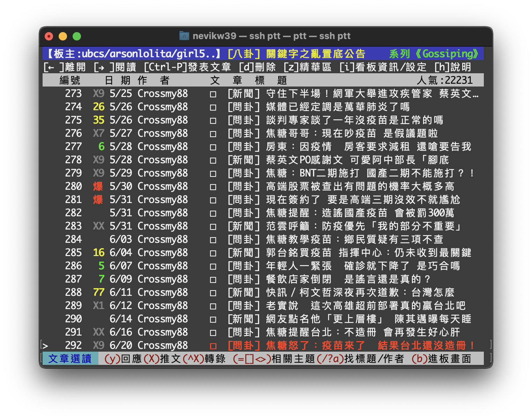Click (y)回應 reply in the bottom bar
The width and height of the screenshot is (532, 420).
(123, 359)
